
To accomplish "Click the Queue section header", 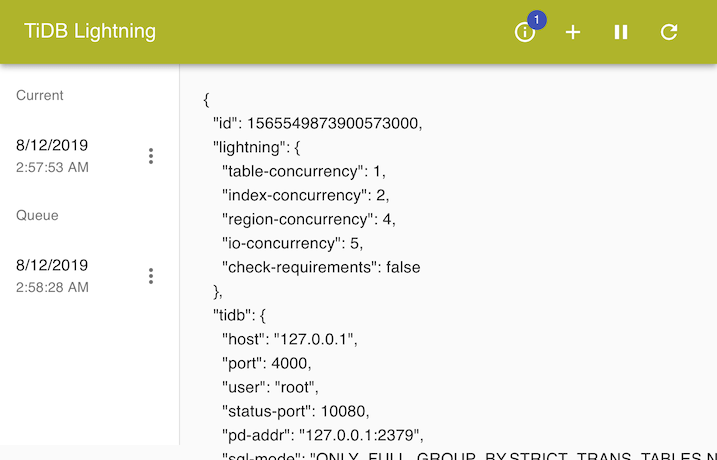I will [x=37, y=215].
